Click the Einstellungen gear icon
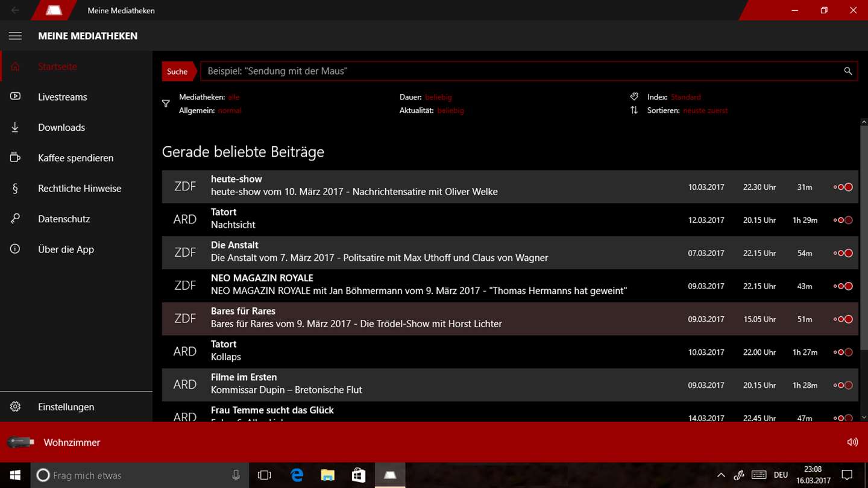The image size is (868, 488). 15,407
